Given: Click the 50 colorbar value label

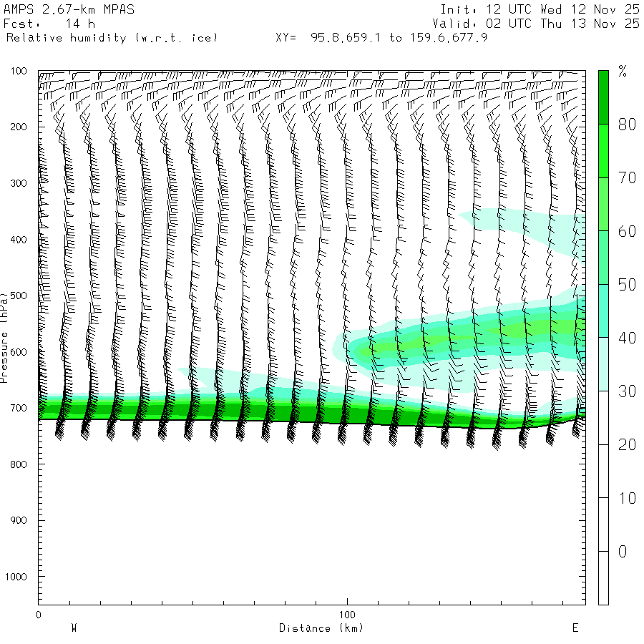Looking at the screenshot, I should (x=627, y=284).
